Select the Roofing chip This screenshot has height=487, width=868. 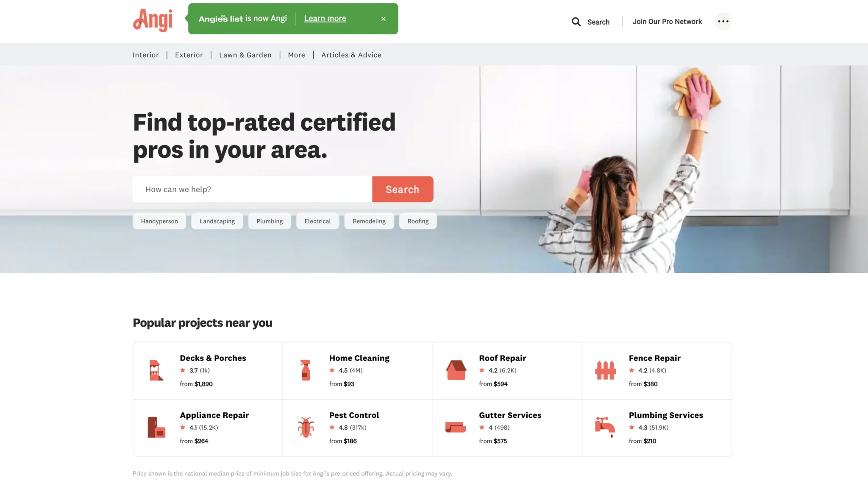(x=418, y=221)
